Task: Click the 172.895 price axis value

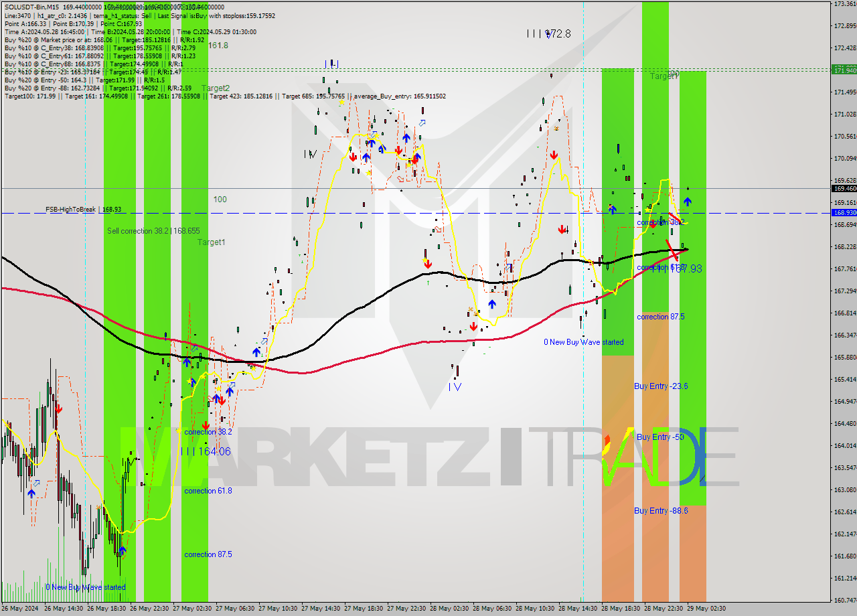Action: pyautogui.click(x=844, y=26)
